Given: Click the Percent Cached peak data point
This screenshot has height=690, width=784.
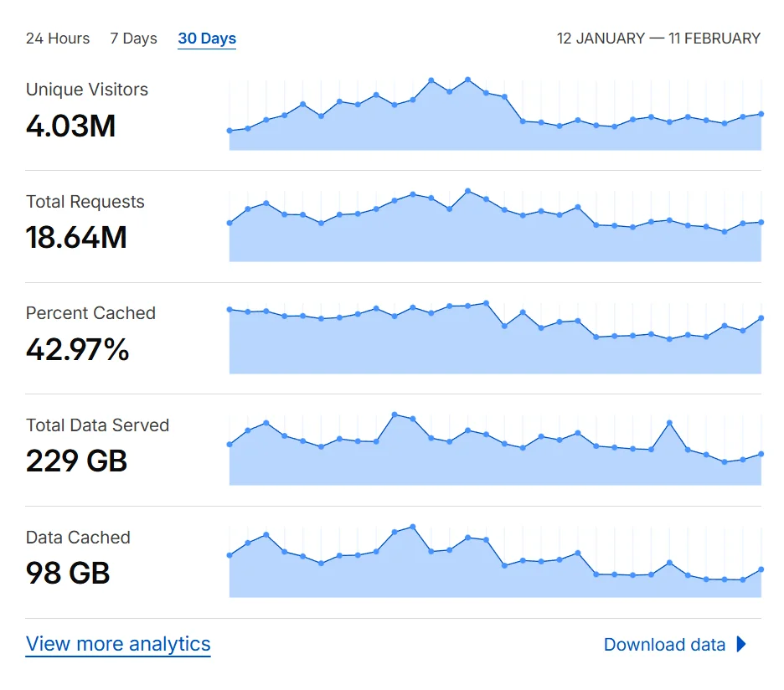Looking at the screenshot, I should click(486, 303).
